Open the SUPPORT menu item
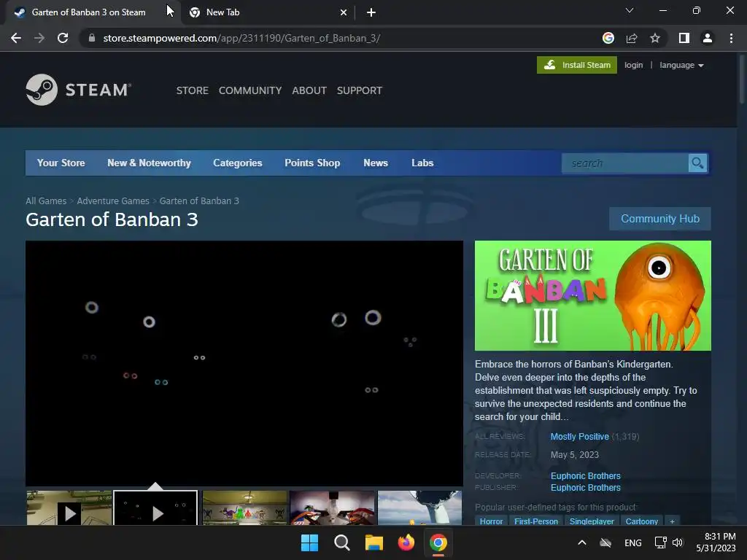747x560 pixels. [359, 90]
